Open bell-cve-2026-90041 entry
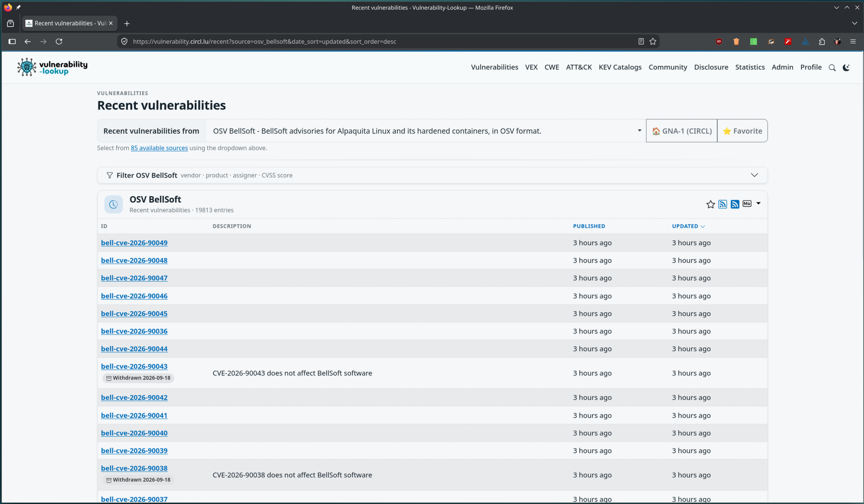The image size is (864, 504). click(134, 415)
